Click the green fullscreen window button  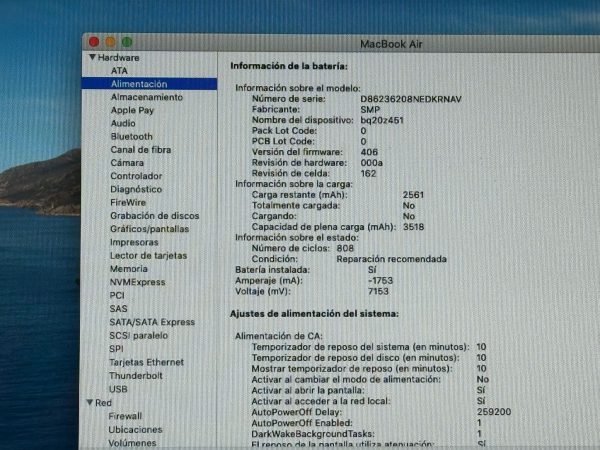127,42
